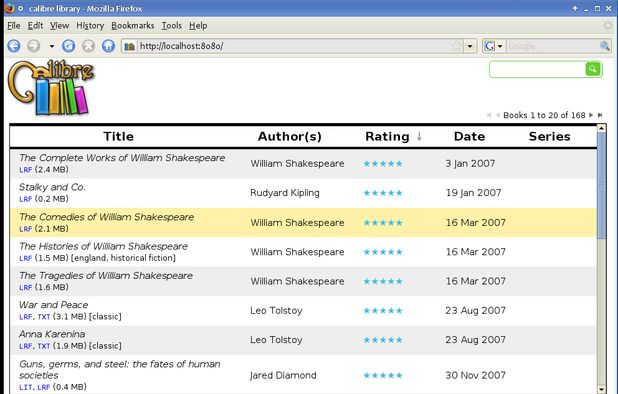Viewport: 618px width, 394px height.
Task: Click the Google search box in the toolbar
Action: 553,46
